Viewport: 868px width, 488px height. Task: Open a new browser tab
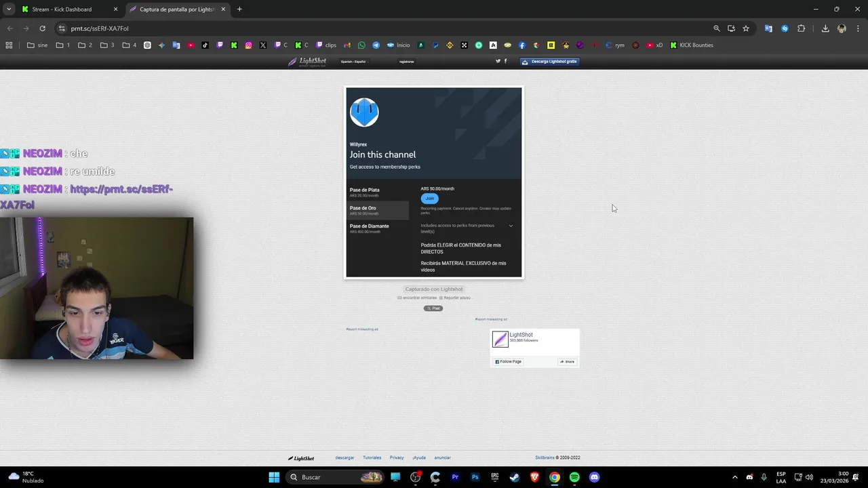click(x=239, y=9)
